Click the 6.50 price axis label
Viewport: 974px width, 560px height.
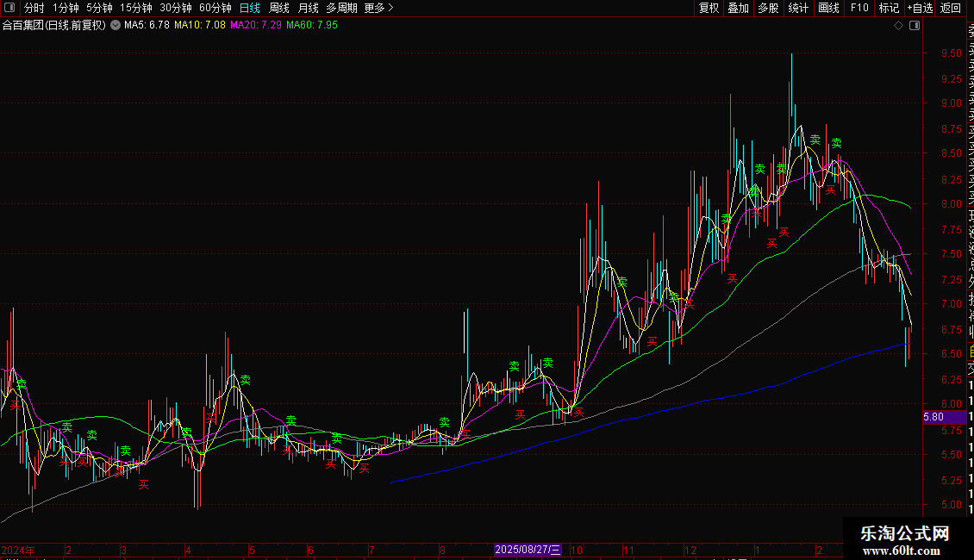(951, 354)
